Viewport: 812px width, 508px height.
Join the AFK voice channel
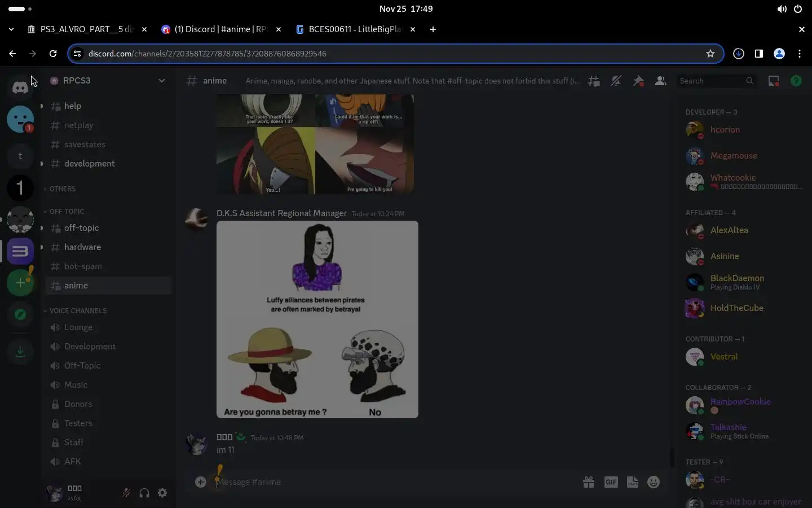coord(108,462)
